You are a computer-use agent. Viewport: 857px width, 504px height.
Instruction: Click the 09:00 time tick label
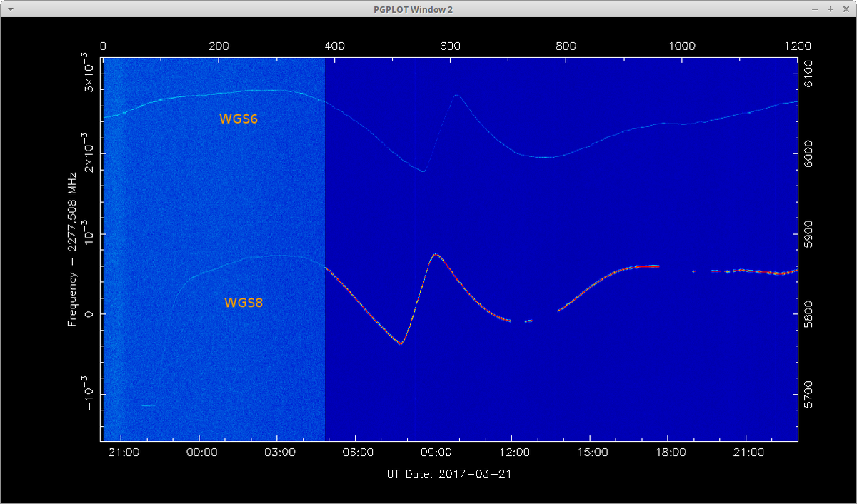click(436, 453)
